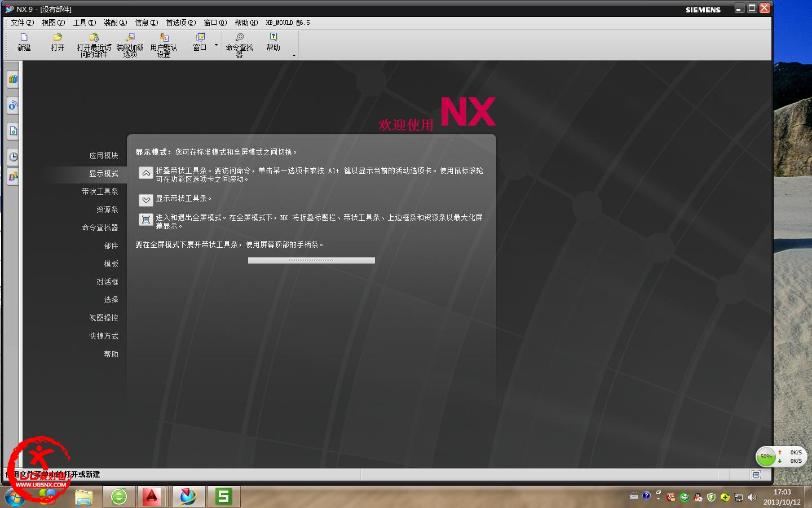Toggle full screen via status bar icon
Image resolution: width=812 pixels, height=508 pixels.
click(756, 475)
